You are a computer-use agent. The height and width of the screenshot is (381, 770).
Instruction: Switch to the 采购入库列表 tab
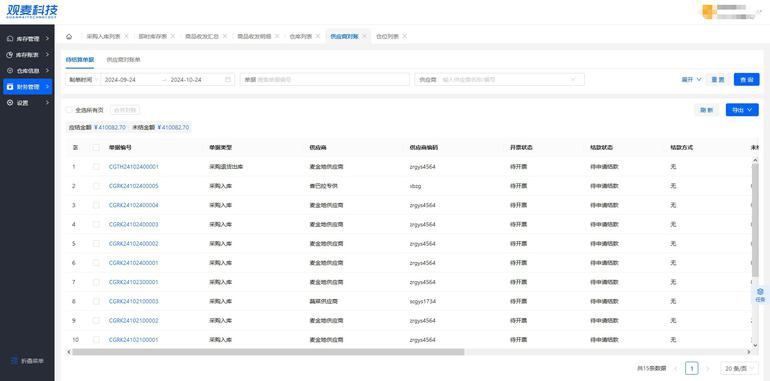(103, 36)
